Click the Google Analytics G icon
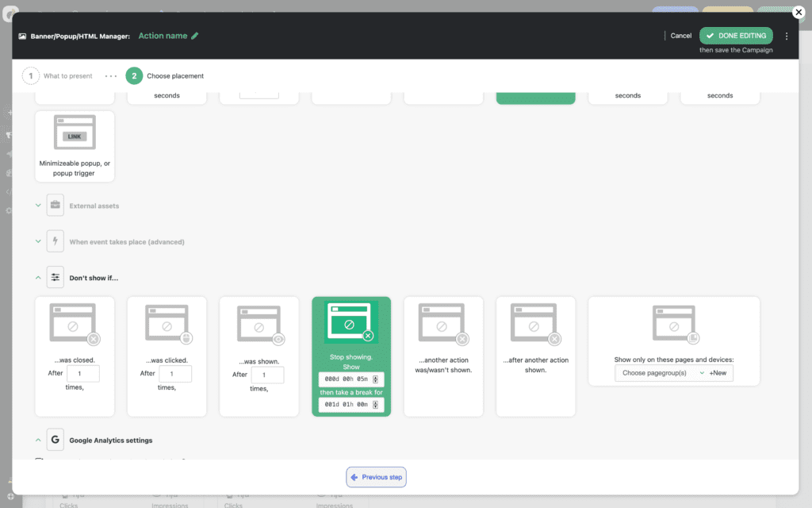Screen dimensions: 812x508 tap(56, 440)
